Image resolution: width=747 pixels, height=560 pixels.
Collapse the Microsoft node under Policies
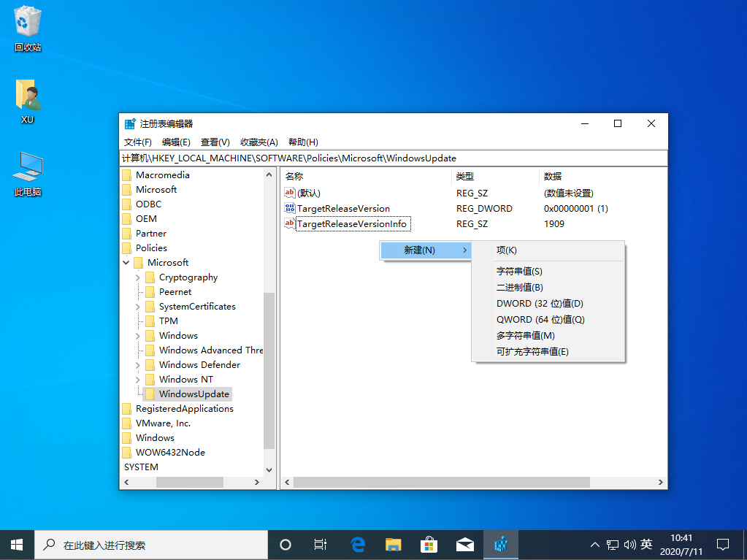126,262
